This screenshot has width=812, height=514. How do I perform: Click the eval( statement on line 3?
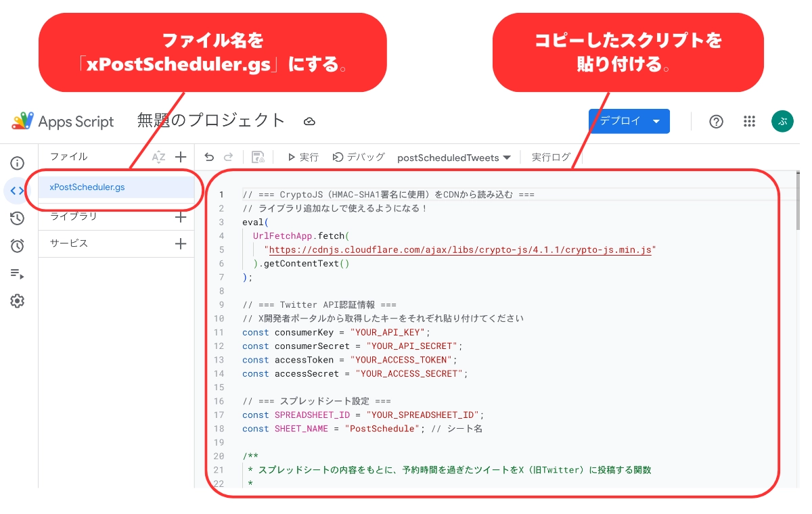pos(255,222)
